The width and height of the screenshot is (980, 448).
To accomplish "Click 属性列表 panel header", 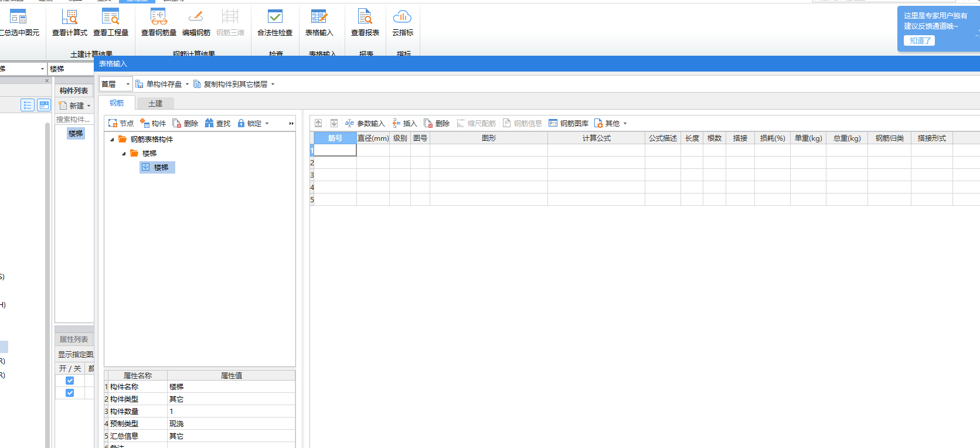I will 74,339.
